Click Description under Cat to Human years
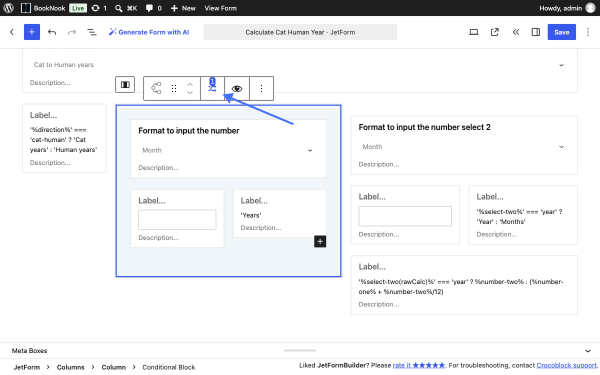Image resolution: width=600 pixels, height=375 pixels. pyautogui.click(x=50, y=83)
